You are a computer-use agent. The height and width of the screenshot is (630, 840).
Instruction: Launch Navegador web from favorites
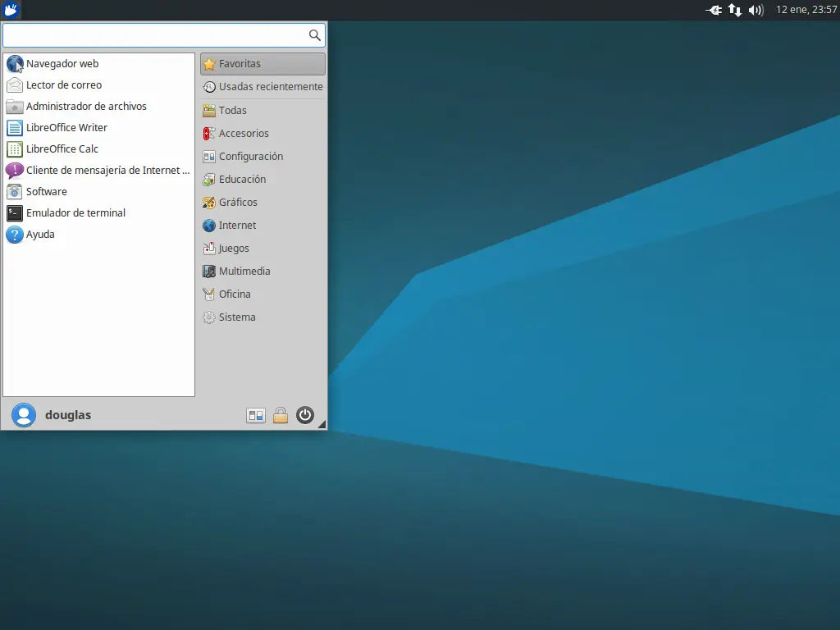98,64
